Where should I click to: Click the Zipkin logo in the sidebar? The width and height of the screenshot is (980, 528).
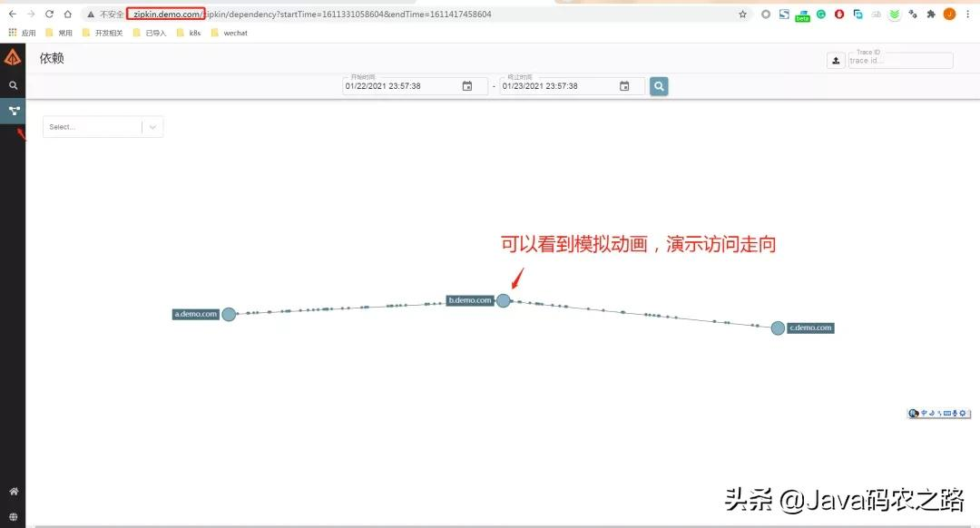pos(13,56)
